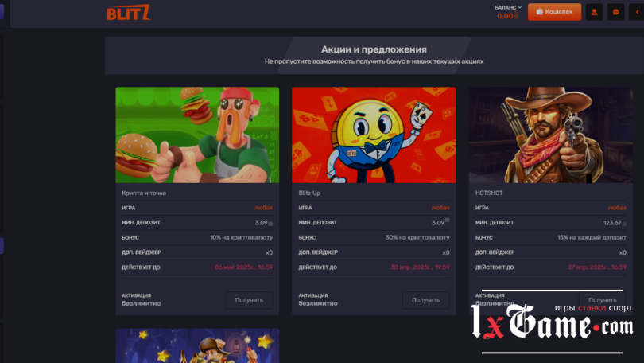The image size is (644, 363).
Task: Click 15% на каждый депозит bonus text
Action: (x=592, y=237)
